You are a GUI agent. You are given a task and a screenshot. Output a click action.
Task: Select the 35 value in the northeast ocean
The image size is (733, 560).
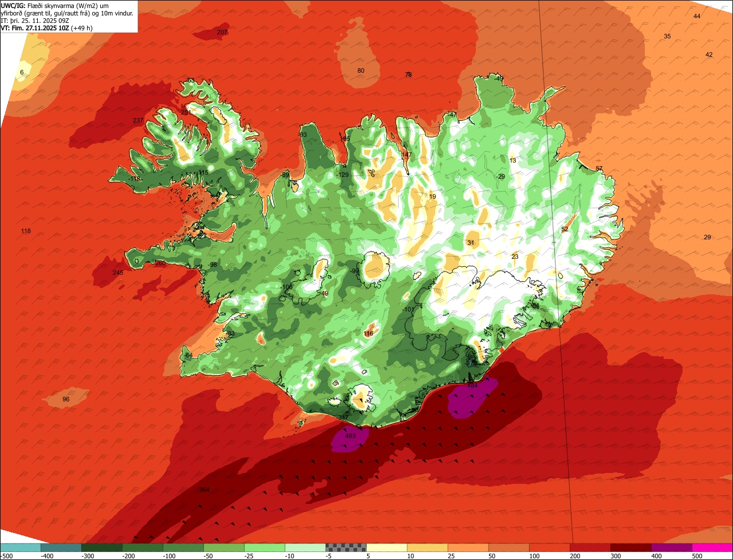pos(667,36)
